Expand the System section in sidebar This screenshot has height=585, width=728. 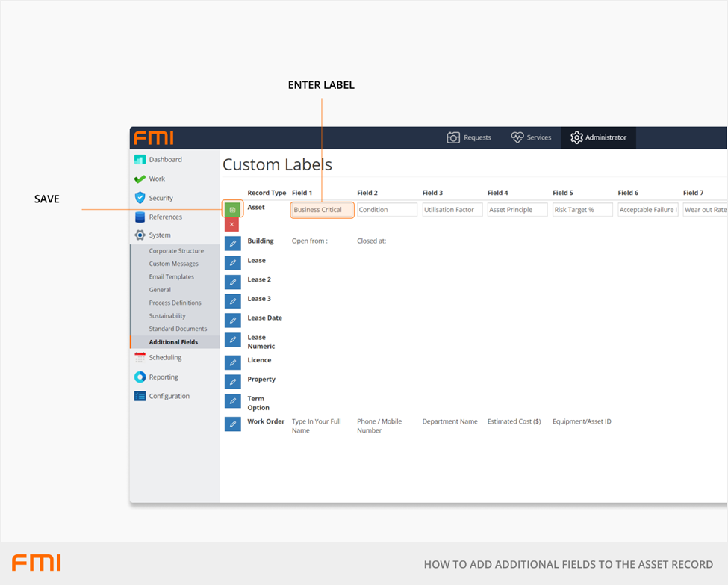pos(159,235)
